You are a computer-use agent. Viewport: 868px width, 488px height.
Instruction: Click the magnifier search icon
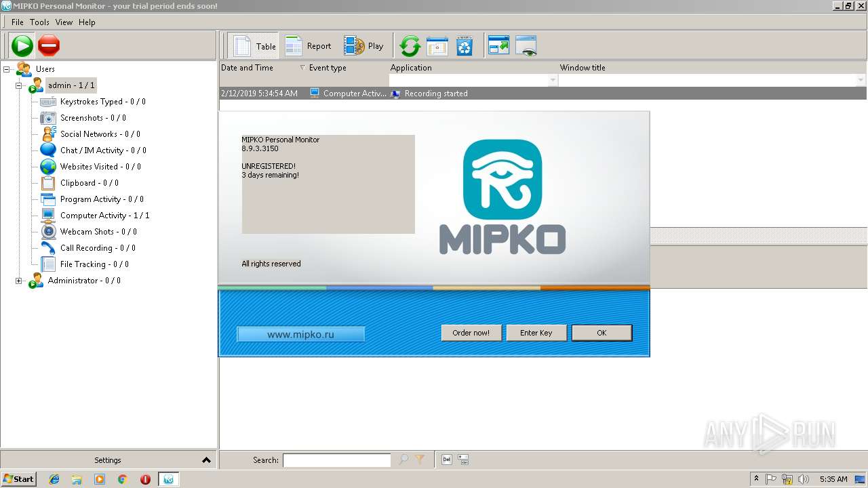click(403, 460)
